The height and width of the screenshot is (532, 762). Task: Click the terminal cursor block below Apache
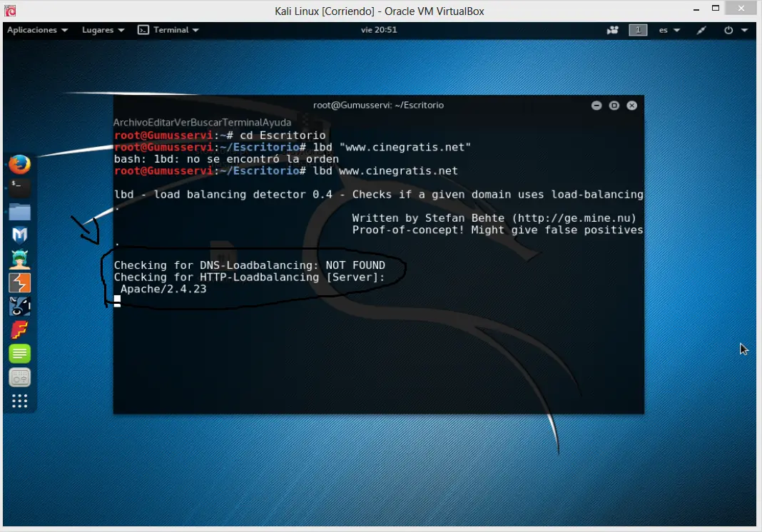click(x=117, y=301)
